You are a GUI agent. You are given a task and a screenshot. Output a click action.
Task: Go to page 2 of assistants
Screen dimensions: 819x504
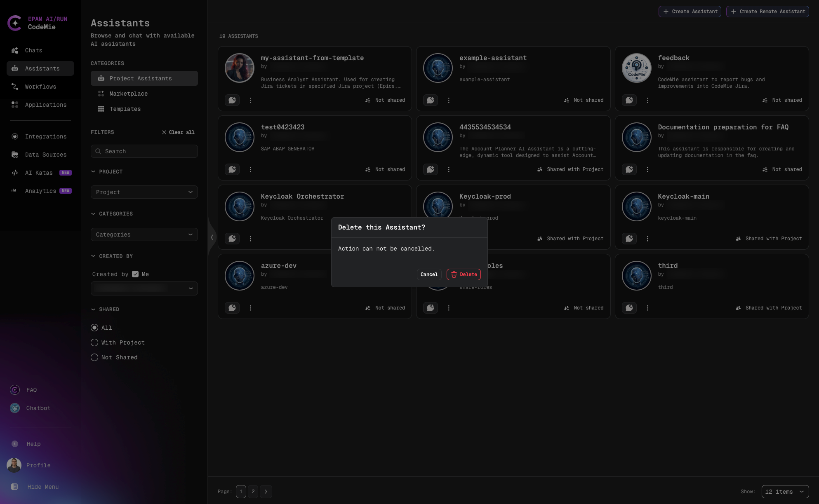253,491
